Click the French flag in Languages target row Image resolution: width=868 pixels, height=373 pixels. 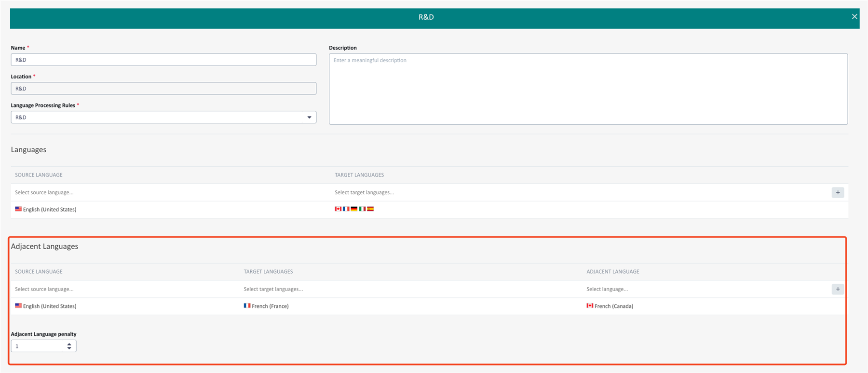(x=346, y=209)
